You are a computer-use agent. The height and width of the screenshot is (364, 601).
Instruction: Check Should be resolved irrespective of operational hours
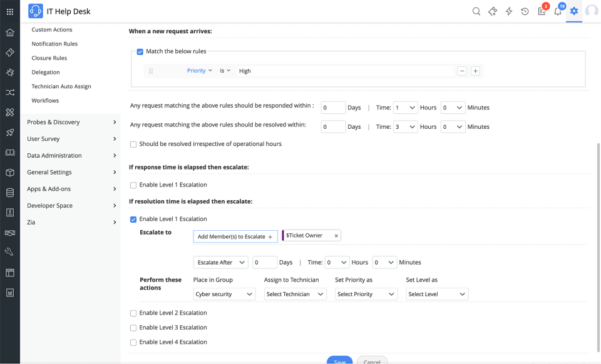[133, 143]
